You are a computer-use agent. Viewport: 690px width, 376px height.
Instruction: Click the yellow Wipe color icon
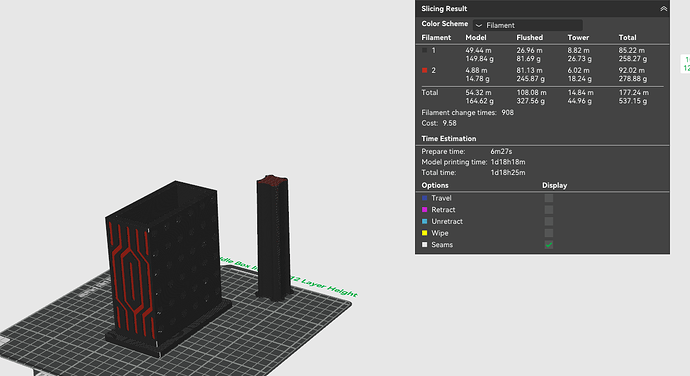(x=425, y=233)
